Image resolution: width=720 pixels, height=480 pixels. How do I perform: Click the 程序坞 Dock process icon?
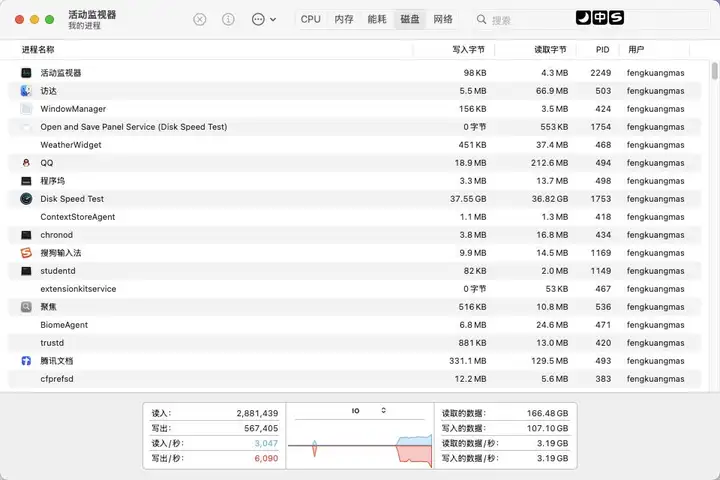pos(26,181)
